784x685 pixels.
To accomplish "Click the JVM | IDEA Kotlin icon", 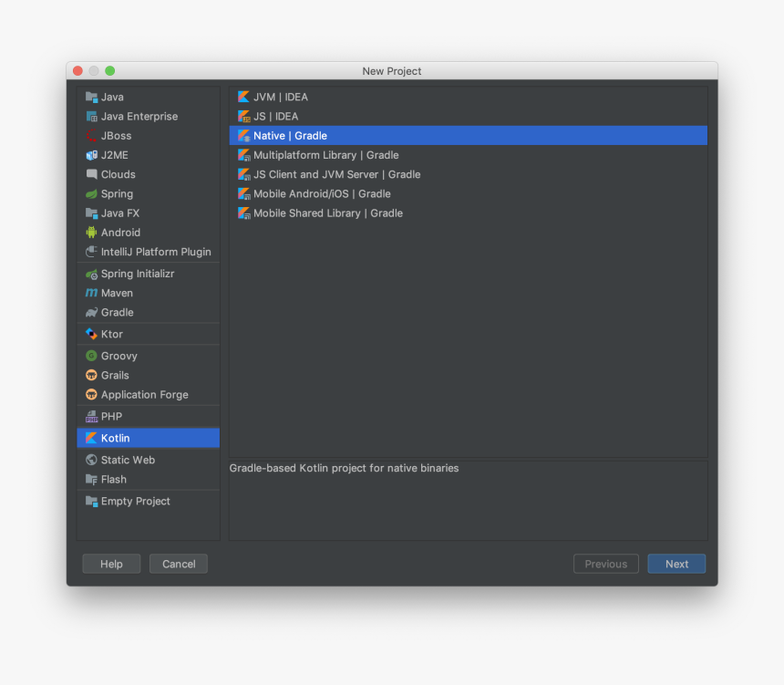I will pyautogui.click(x=244, y=97).
